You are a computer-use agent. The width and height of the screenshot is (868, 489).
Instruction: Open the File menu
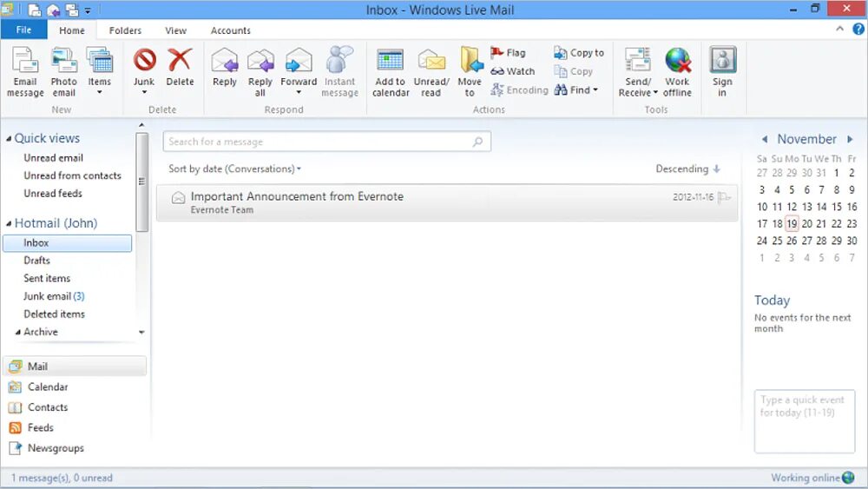coord(23,30)
